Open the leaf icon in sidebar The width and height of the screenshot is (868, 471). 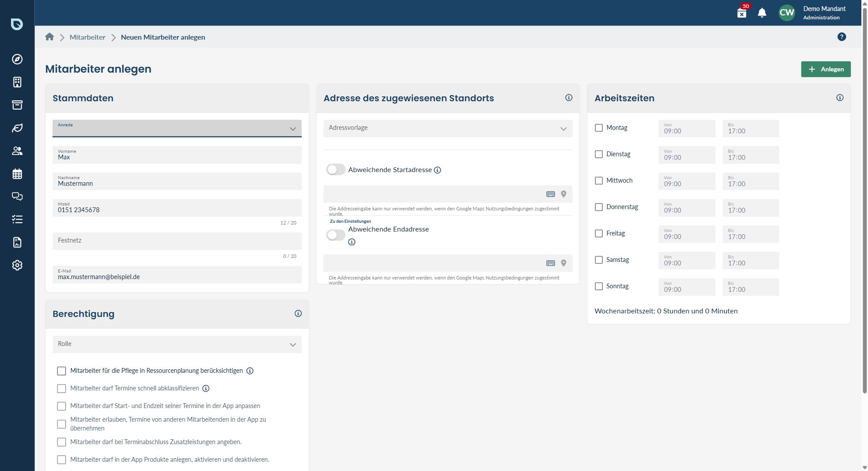click(17, 128)
